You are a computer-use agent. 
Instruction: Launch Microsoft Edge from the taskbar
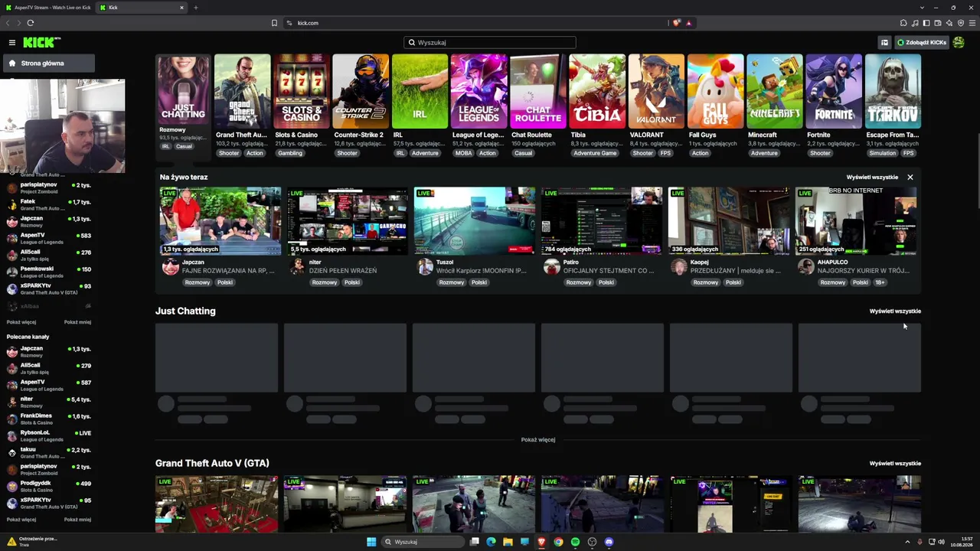coord(491,542)
